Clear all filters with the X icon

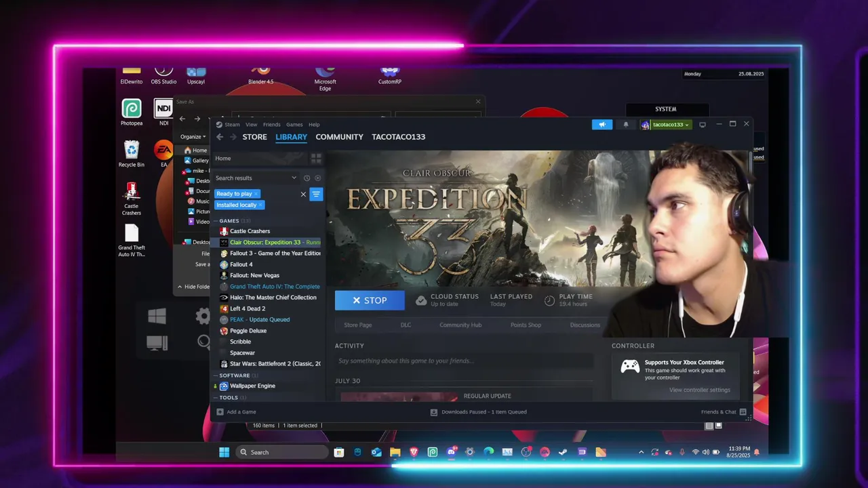[x=303, y=195]
